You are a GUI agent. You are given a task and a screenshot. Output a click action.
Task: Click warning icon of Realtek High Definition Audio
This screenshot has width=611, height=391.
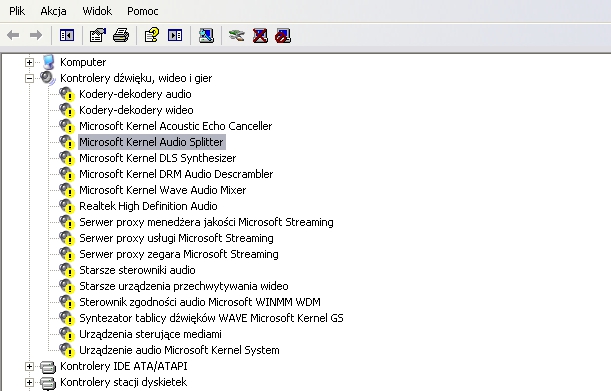coord(67,206)
